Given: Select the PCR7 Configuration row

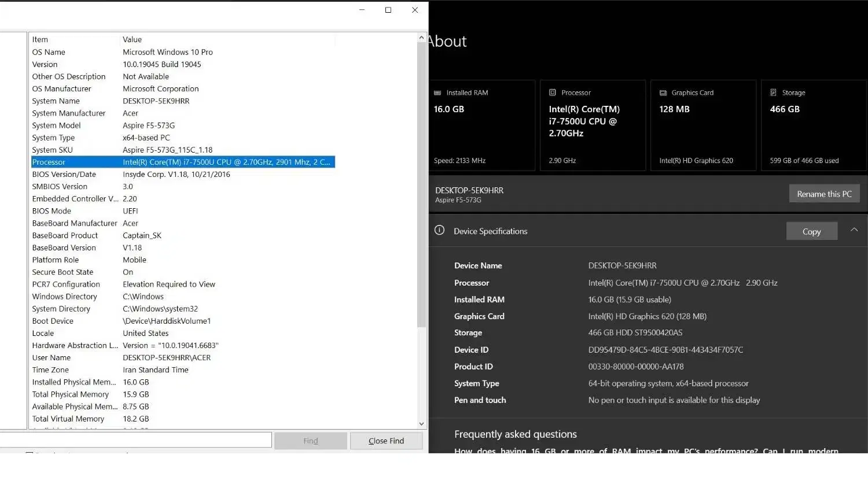Looking at the screenshot, I should tap(183, 284).
